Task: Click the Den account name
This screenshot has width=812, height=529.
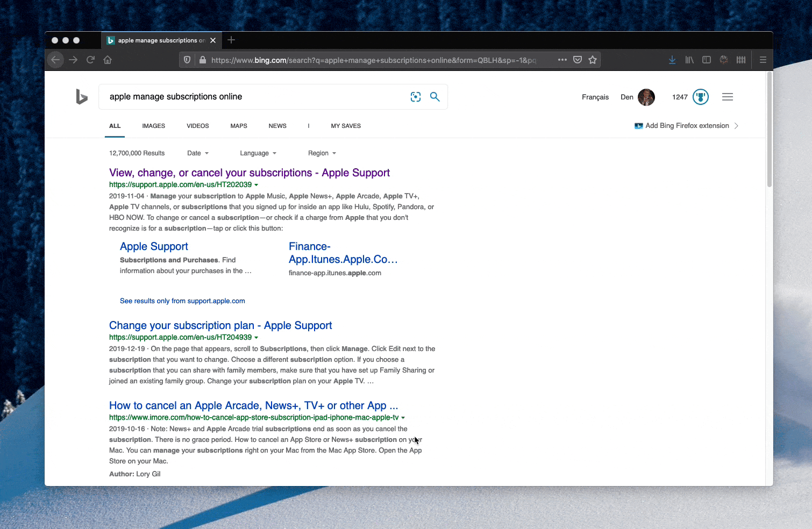Action: point(627,97)
